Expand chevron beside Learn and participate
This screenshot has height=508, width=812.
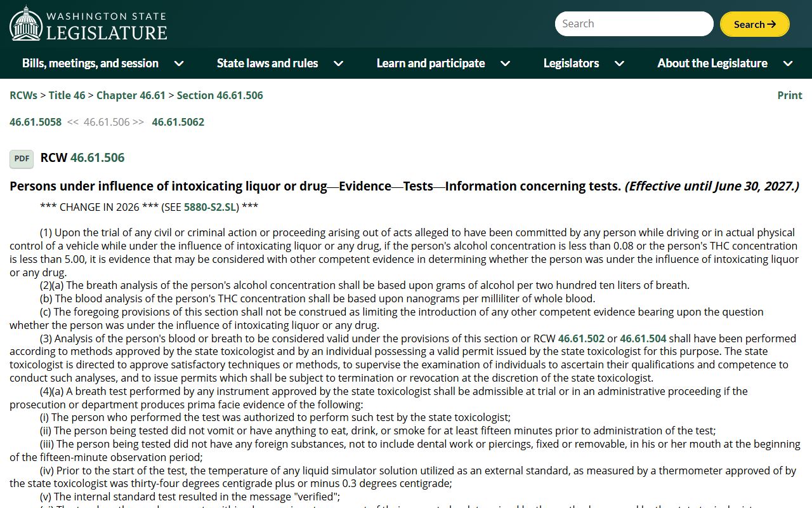click(506, 63)
